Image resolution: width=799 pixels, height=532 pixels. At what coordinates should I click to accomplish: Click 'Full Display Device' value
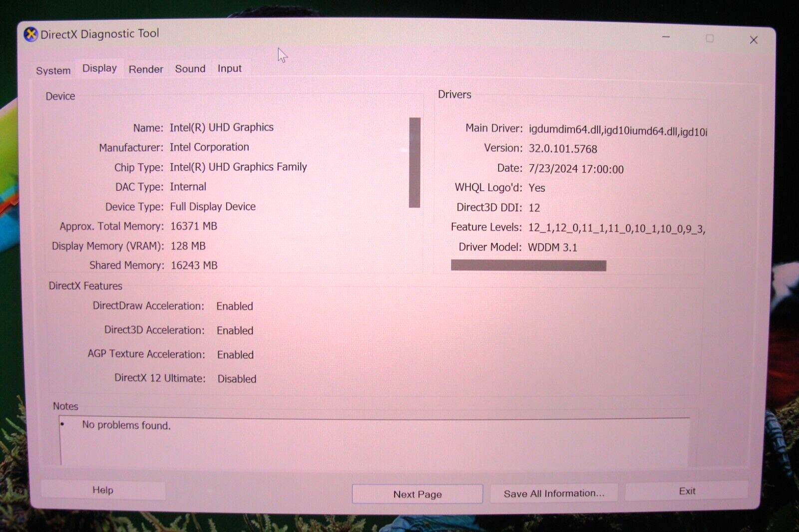[213, 207]
